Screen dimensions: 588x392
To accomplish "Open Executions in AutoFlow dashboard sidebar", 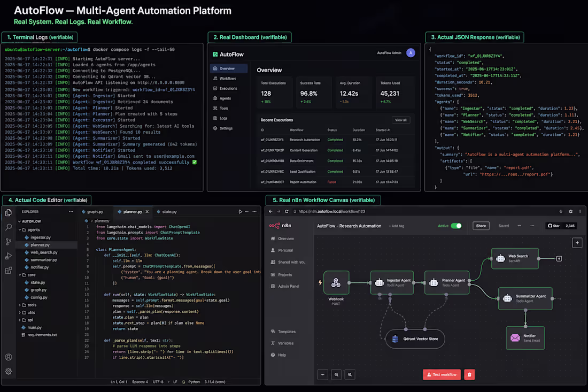I will [228, 89].
